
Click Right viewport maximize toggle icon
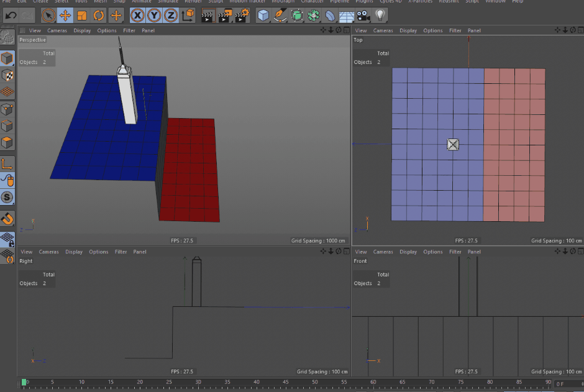(347, 251)
